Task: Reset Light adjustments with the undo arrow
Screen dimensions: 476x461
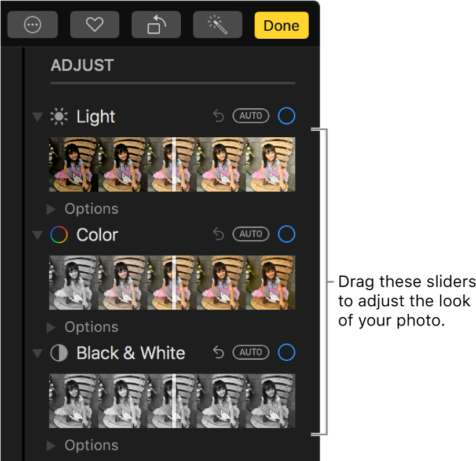Action: 218,116
